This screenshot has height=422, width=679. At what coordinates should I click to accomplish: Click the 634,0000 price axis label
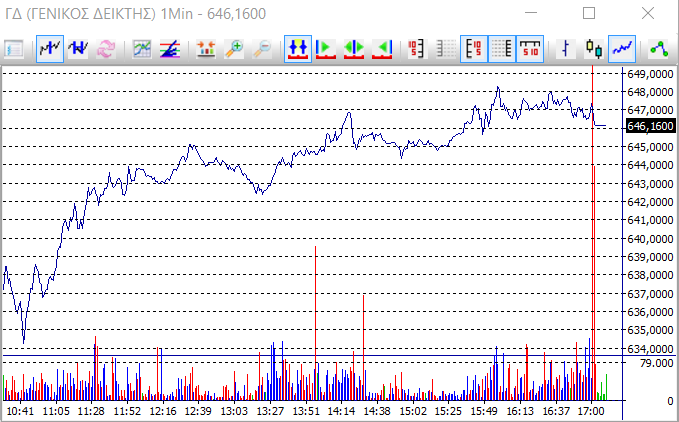tap(650, 348)
